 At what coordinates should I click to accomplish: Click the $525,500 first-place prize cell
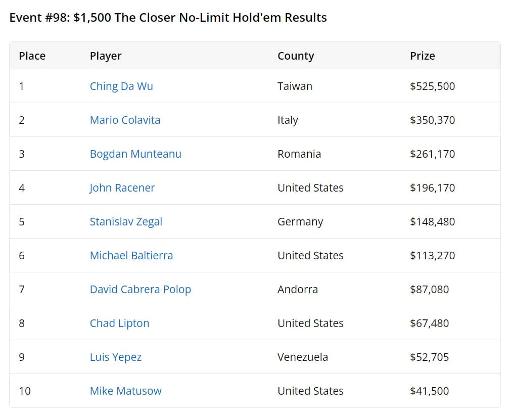[432, 86]
